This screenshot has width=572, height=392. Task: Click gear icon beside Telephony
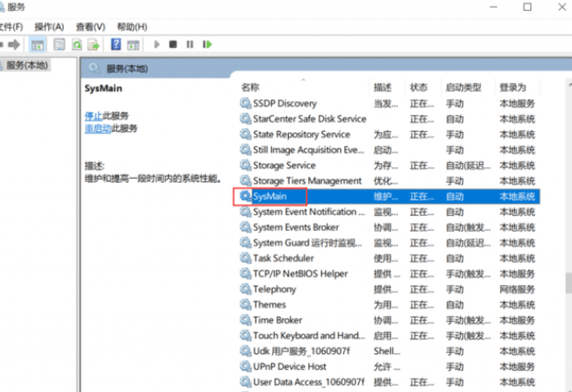pos(245,290)
